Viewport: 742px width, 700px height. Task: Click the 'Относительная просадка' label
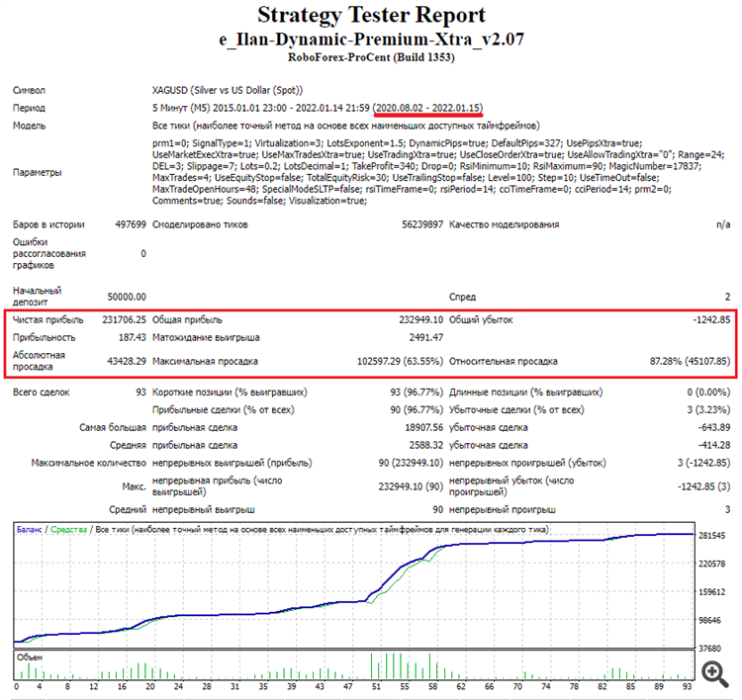503,361
